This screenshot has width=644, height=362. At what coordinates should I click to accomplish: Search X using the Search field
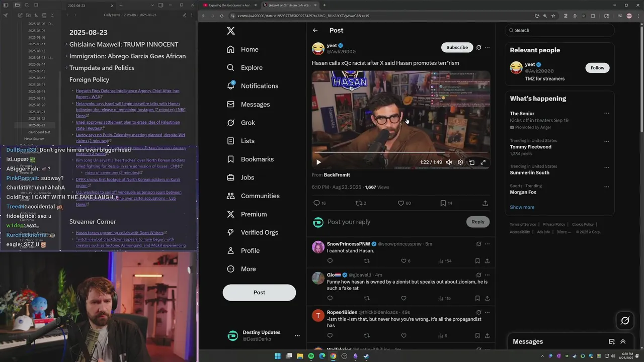coord(560,30)
